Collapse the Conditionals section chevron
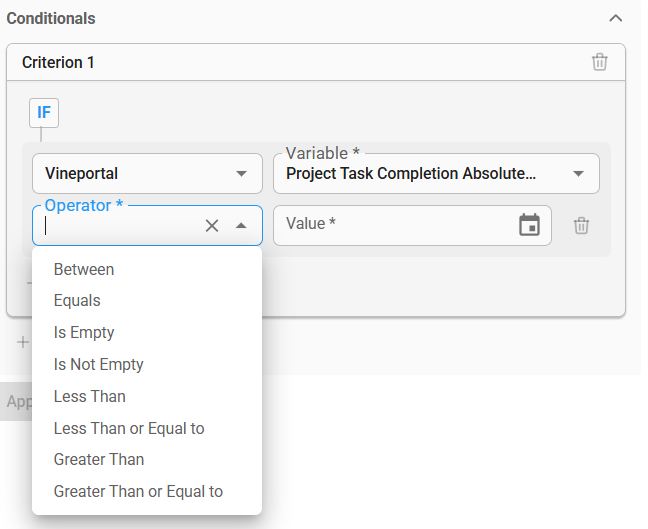 pyautogui.click(x=616, y=19)
